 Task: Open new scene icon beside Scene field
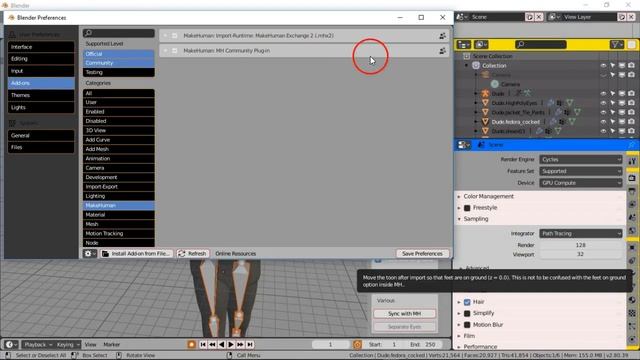[x=529, y=17]
